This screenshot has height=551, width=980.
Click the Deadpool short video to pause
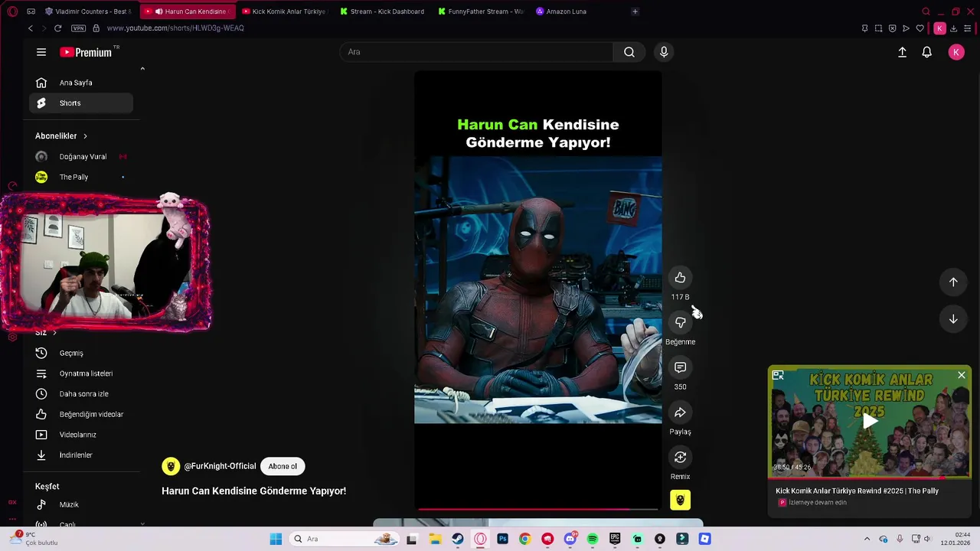537,289
